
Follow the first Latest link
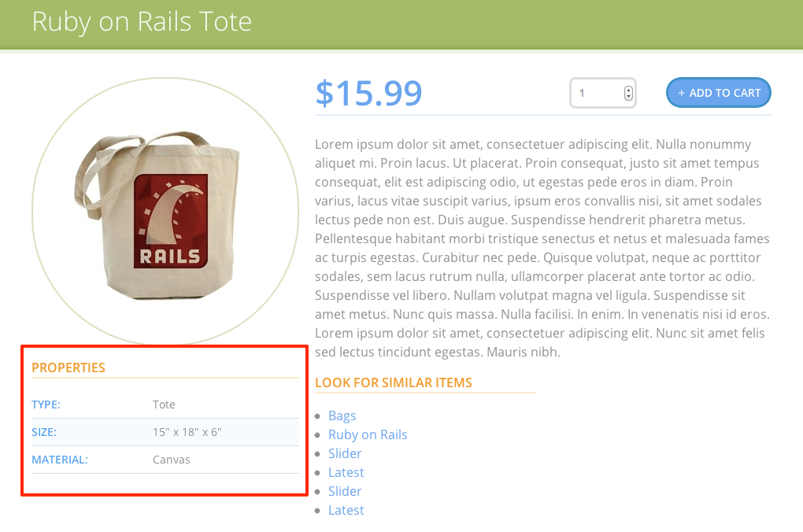346,473
